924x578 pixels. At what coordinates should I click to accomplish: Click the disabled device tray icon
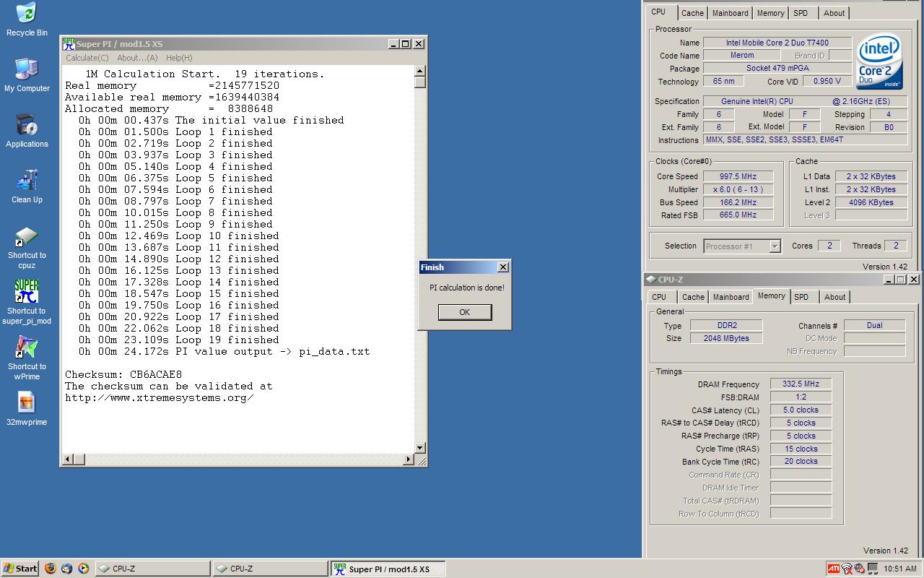[x=860, y=569]
